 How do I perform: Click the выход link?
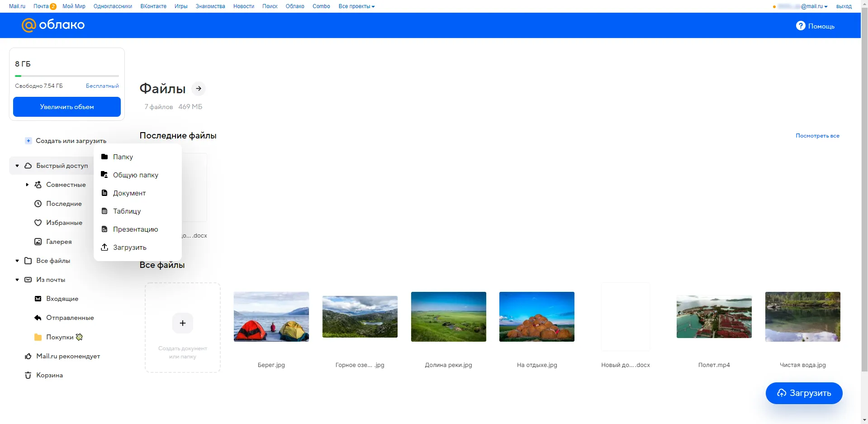click(x=844, y=6)
